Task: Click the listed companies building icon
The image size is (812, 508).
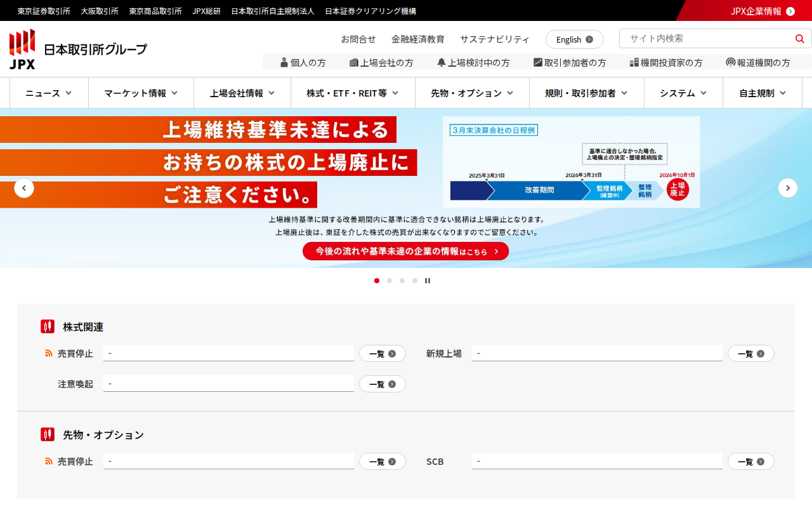Action: [x=354, y=62]
